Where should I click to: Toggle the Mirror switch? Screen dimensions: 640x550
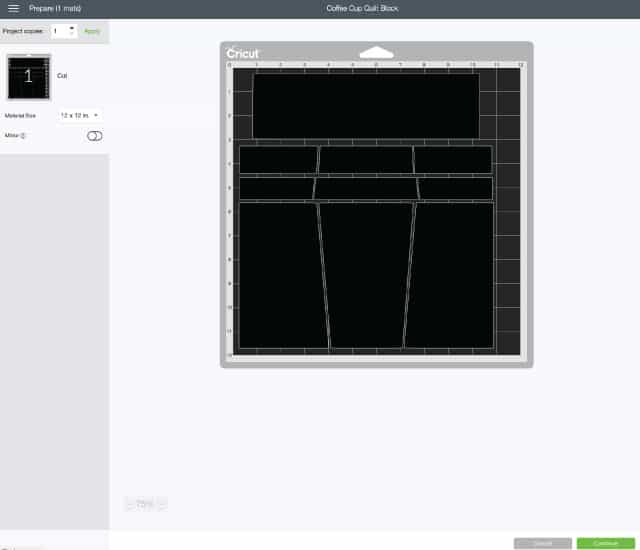pyautogui.click(x=94, y=136)
